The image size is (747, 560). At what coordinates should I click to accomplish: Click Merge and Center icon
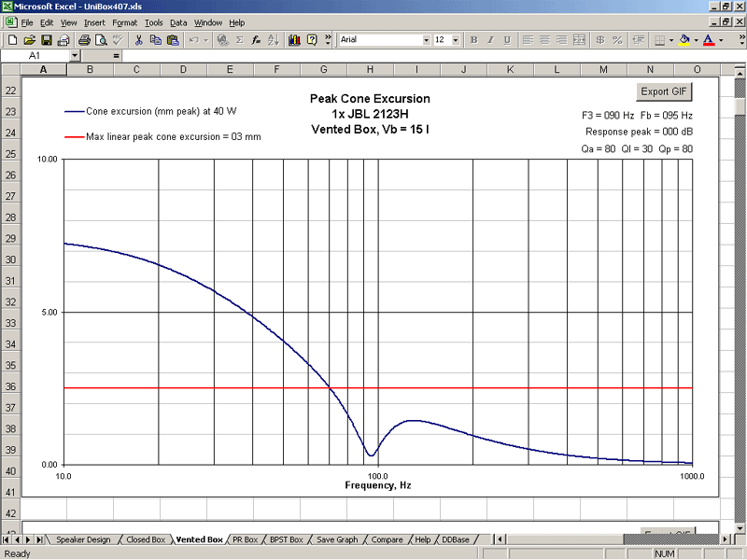click(x=579, y=40)
